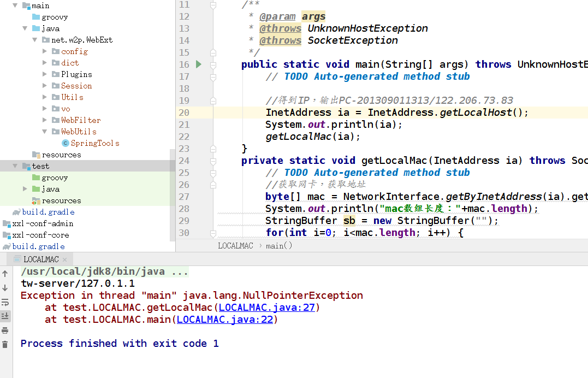
Task: Click the main resources folder icon
Action: [36, 155]
